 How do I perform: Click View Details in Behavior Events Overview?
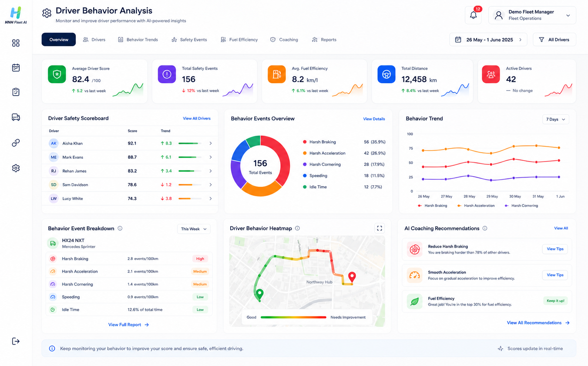tap(374, 119)
